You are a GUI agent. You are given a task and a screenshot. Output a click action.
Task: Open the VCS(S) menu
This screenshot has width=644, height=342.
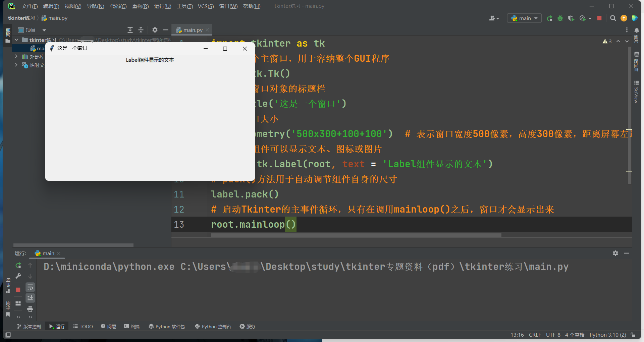tap(206, 6)
